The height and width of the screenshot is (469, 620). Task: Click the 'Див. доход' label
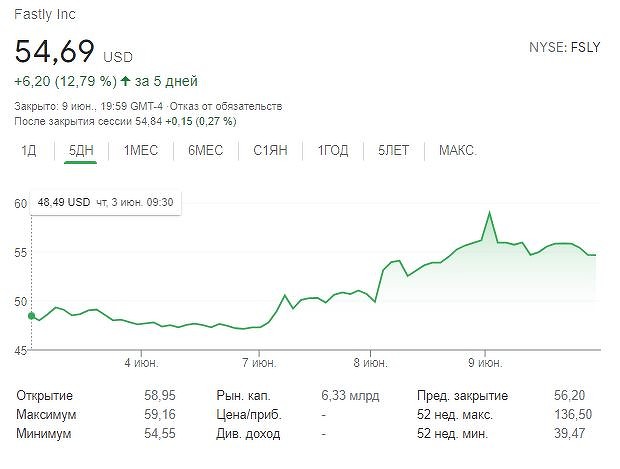(x=248, y=433)
